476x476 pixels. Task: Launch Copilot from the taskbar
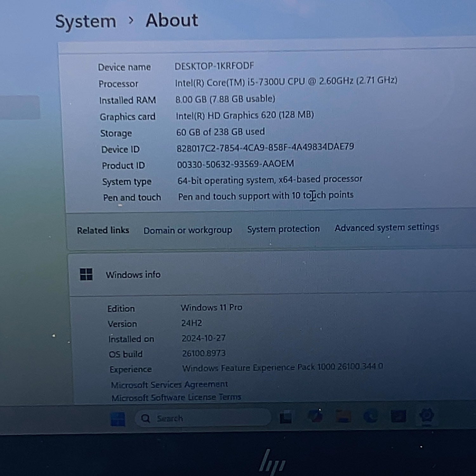click(x=315, y=416)
